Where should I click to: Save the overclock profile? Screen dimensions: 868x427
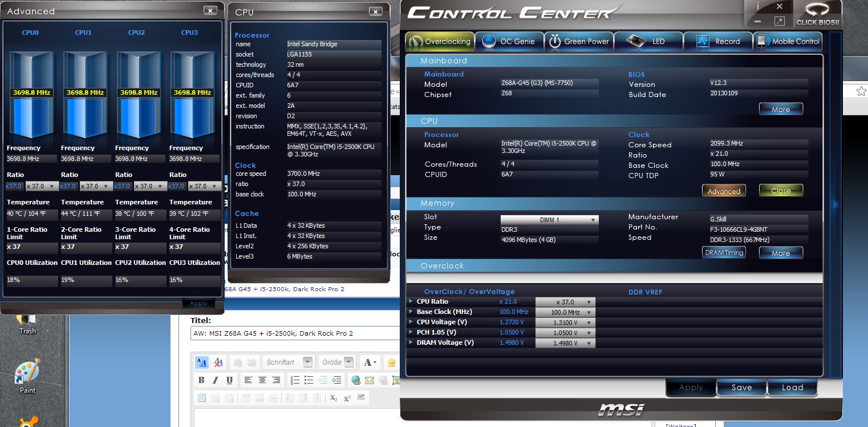click(741, 387)
